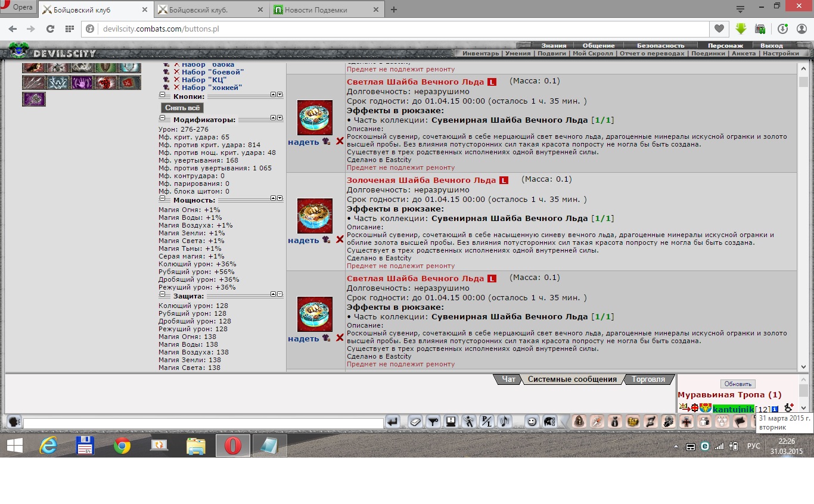Viewport: 814px width, 504px height.
Task: Open the Инвентарь link
Action: coord(481,53)
